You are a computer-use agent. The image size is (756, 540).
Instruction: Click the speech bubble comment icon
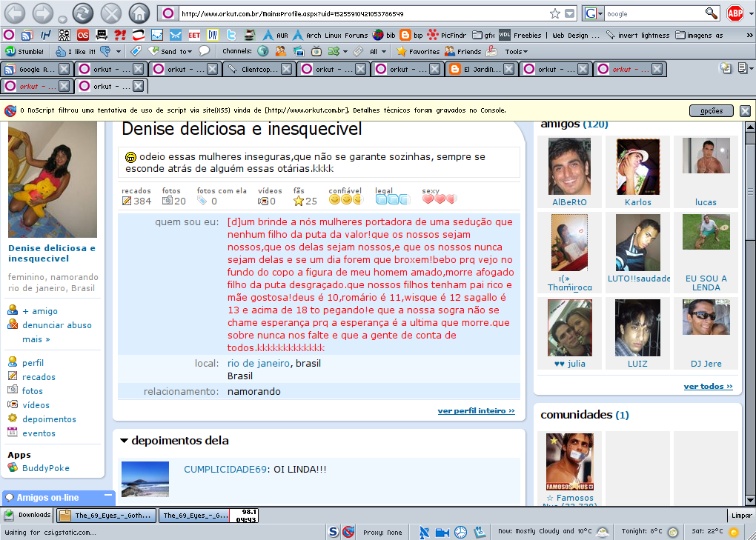[205, 50]
